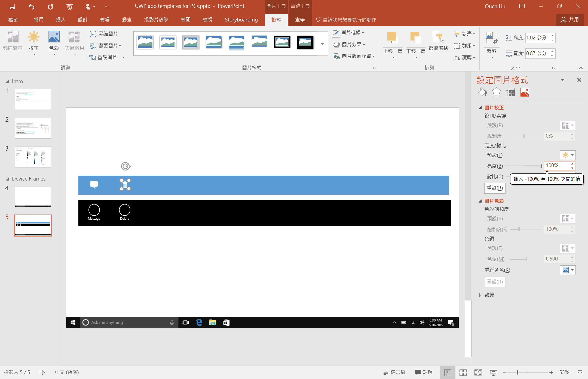Viewport: 588px width, 379px height.
Task: Open Rotate (旋轉) dropdown
Action: tap(465, 57)
